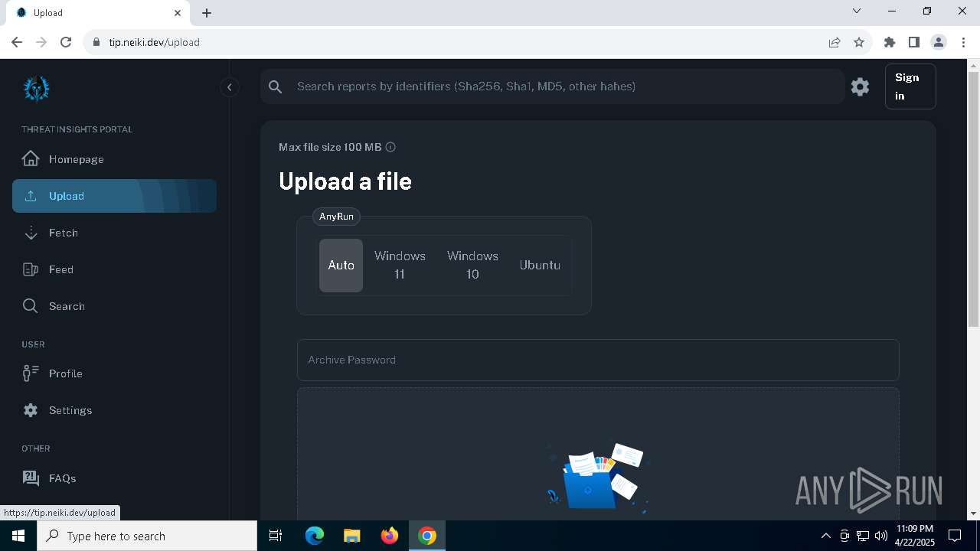Click the taskbar clock
This screenshot has width=980, height=551.
(915, 536)
